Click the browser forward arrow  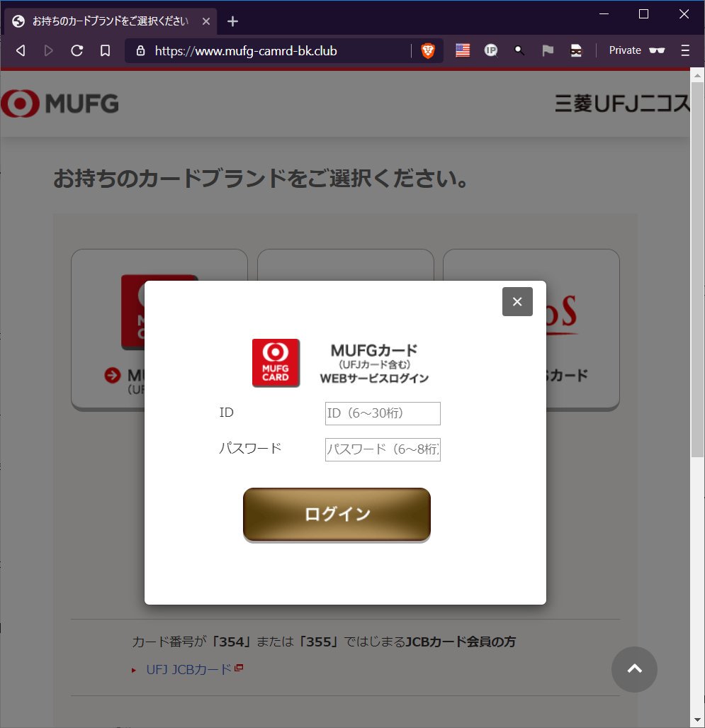48,50
